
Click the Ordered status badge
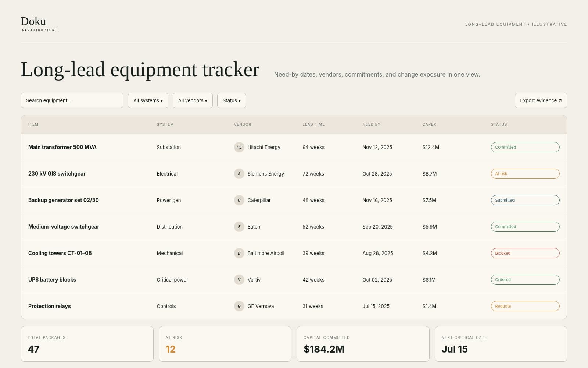click(x=525, y=280)
